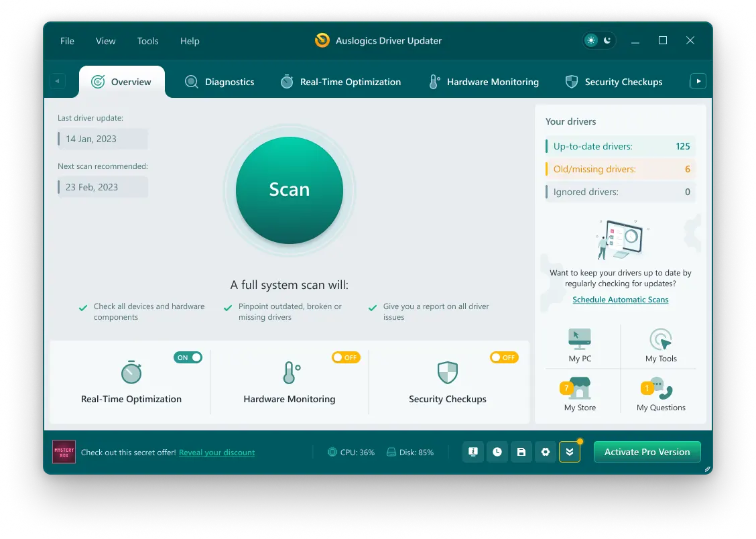Click the Mystery Box offer thumbnail
The height and width of the screenshot is (539, 756).
pos(64,452)
